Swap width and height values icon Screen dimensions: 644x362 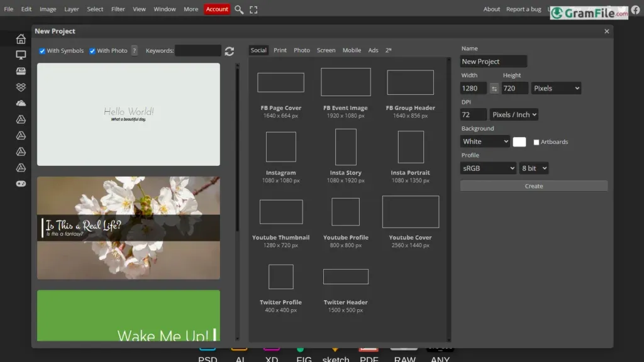pyautogui.click(x=494, y=88)
